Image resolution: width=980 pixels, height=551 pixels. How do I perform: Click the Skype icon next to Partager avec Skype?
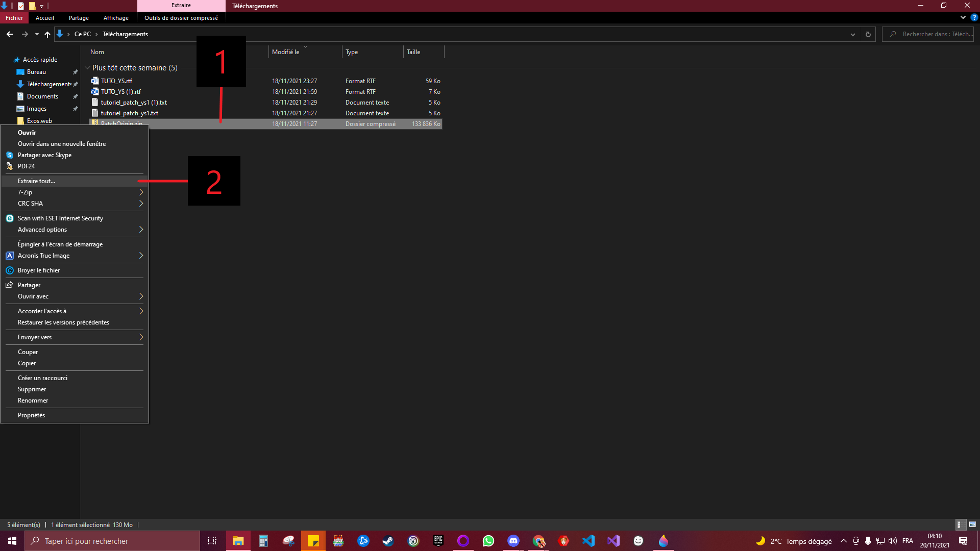click(10, 155)
